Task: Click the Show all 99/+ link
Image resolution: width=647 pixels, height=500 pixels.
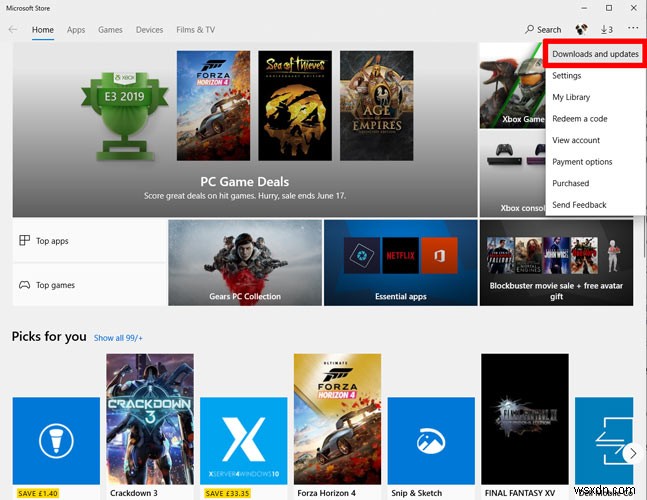Action: tap(118, 338)
